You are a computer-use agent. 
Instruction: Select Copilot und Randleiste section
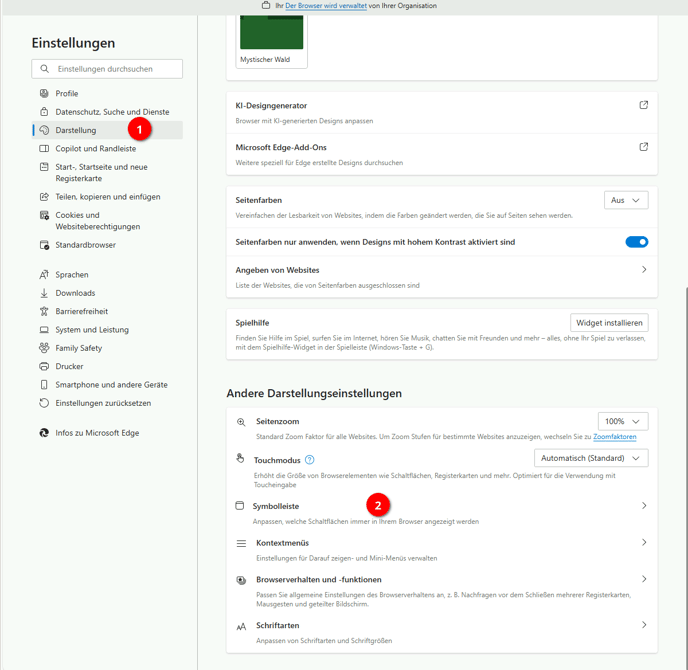[x=107, y=149]
